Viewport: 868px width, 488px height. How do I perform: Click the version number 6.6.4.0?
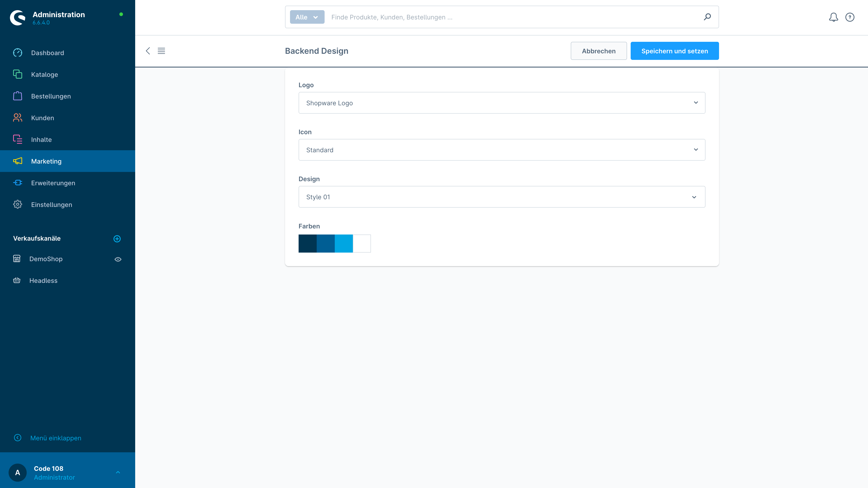(x=41, y=23)
